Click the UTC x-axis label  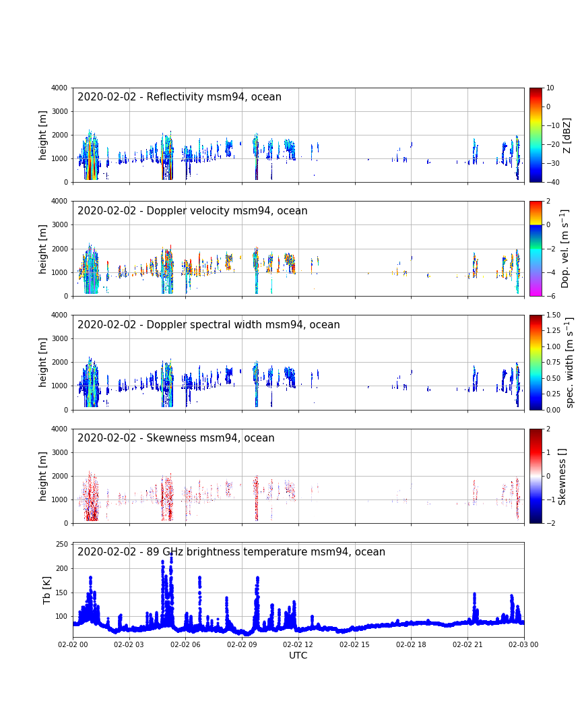tap(298, 655)
